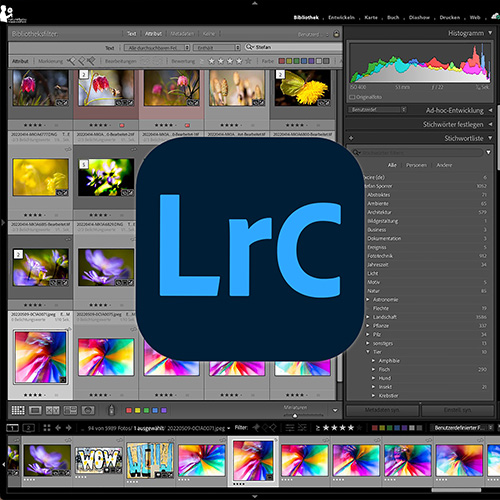Open Survey view in the toolbar
This screenshot has width=500, height=500.
[70, 410]
